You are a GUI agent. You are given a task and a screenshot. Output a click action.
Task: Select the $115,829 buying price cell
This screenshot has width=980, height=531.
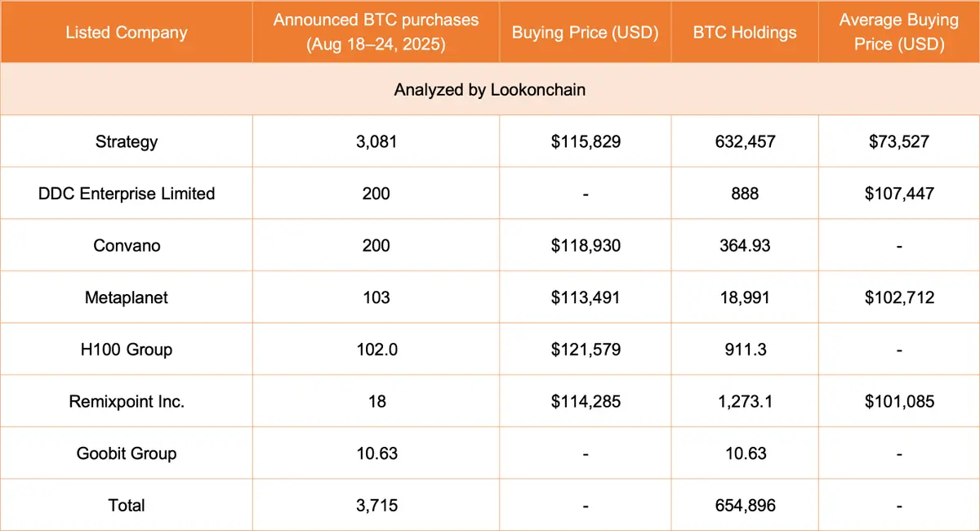(x=586, y=141)
